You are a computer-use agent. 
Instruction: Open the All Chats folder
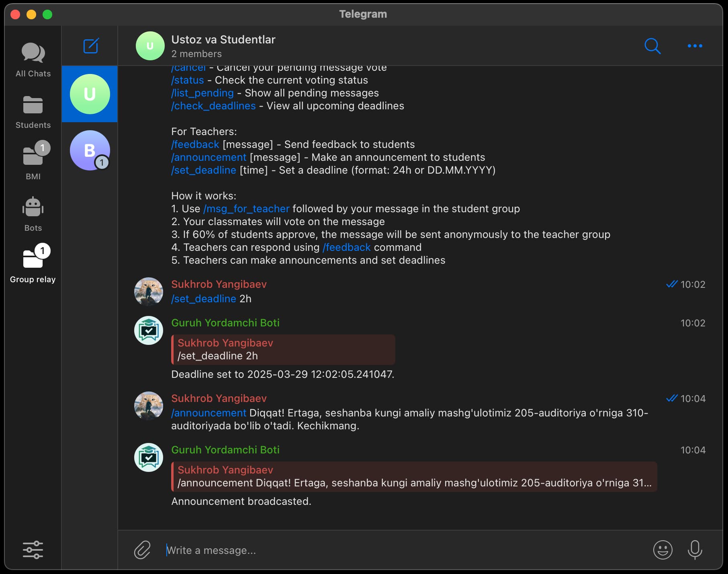tap(33, 59)
